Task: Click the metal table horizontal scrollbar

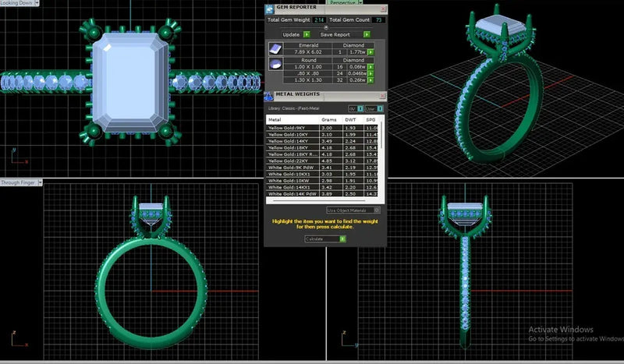Action: 320,201
